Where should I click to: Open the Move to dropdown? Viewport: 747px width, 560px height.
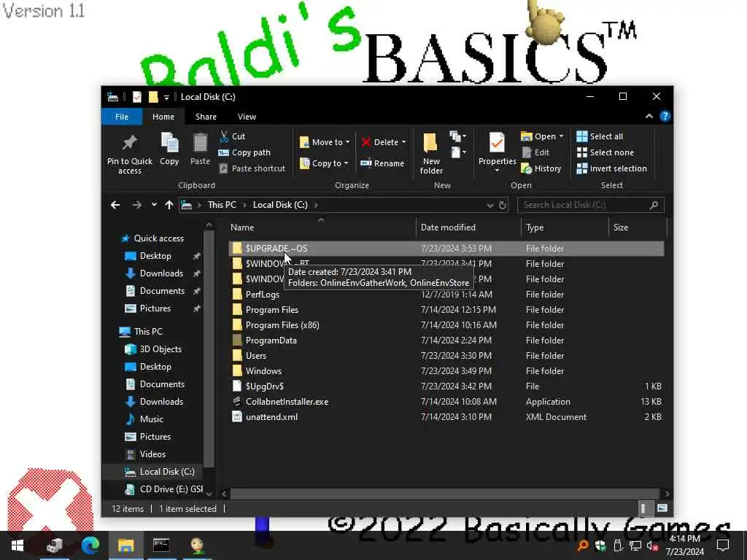[x=325, y=142]
